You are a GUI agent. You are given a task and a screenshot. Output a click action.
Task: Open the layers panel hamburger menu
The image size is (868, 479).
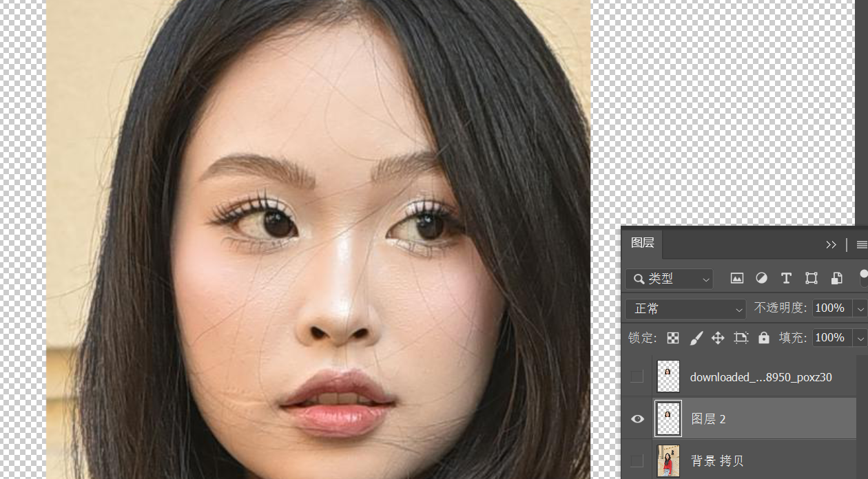pos(861,244)
